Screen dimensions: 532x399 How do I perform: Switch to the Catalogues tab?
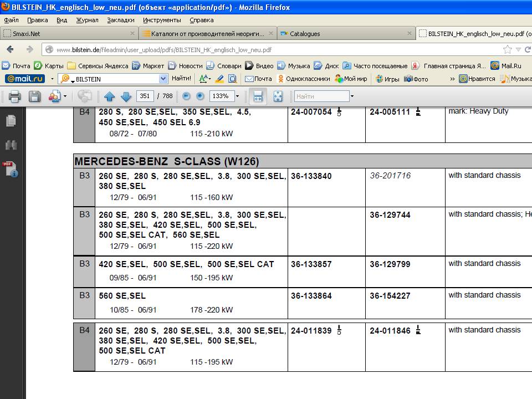pyautogui.click(x=304, y=34)
